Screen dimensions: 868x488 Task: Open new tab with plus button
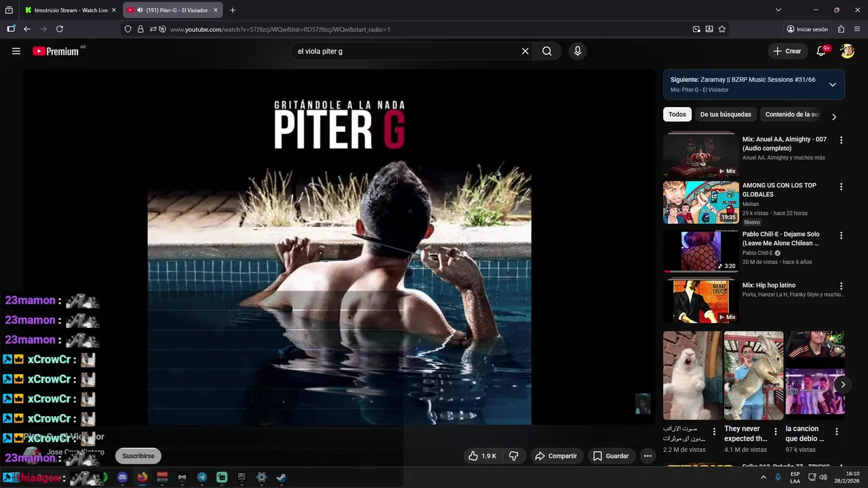[x=233, y=10]
